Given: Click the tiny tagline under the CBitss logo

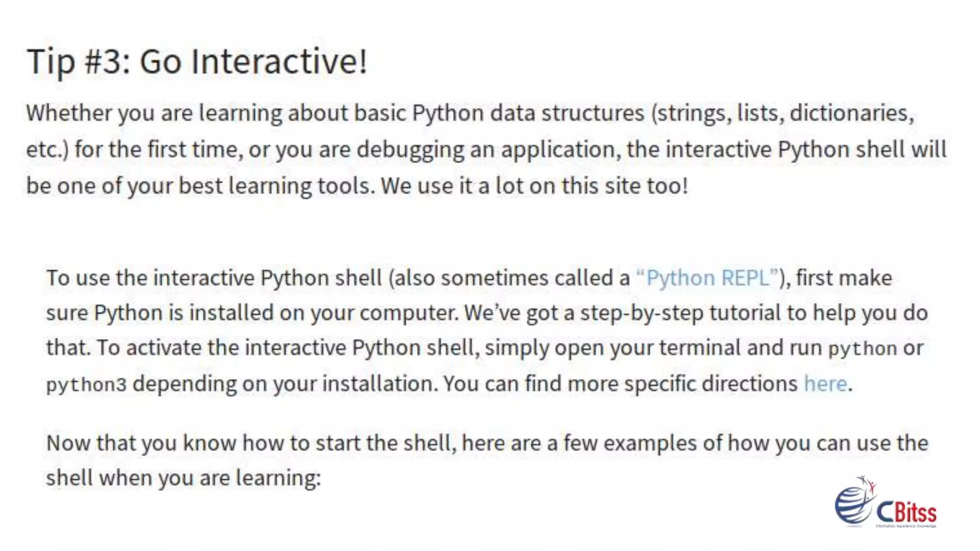Looking at the screenshot, I should tap(906, 526).
